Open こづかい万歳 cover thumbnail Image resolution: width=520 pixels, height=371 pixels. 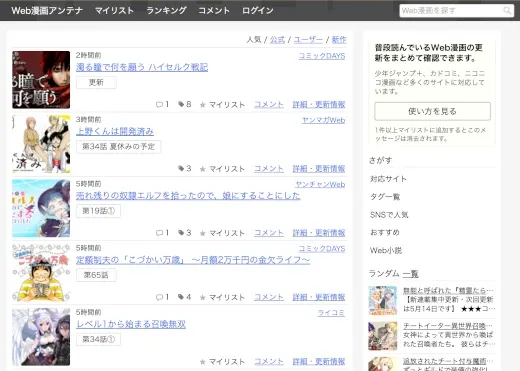41,273
